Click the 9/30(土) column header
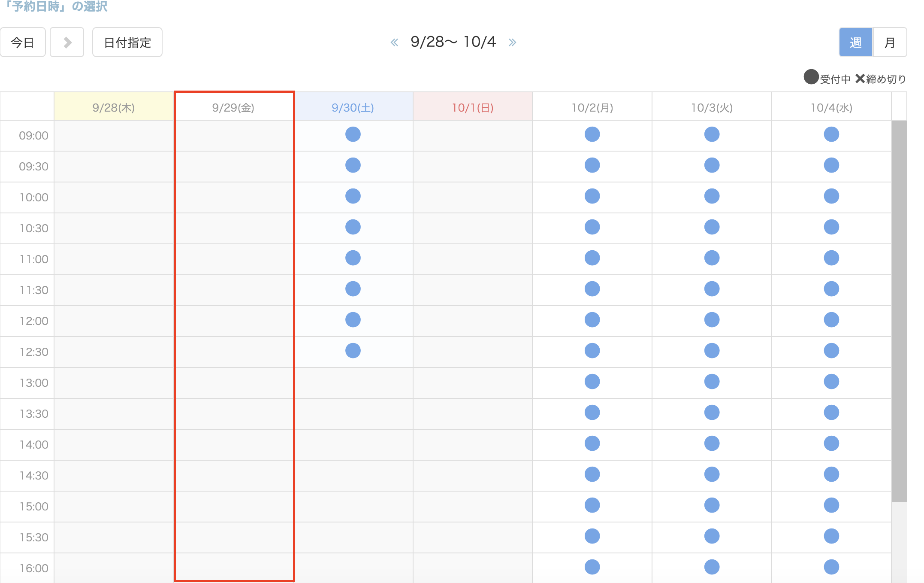The height and width of the screenshot is (583, 924). click(x=353, y=107)
